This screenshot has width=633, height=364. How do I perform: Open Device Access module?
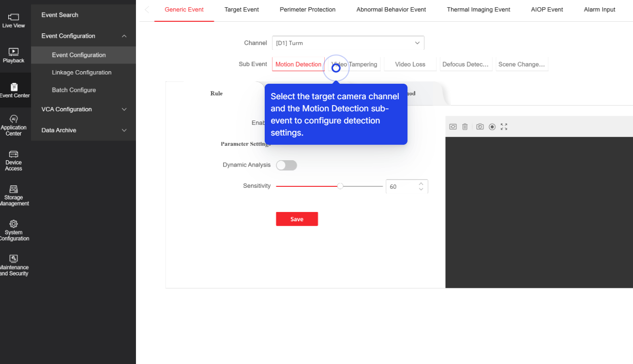tap(14, 160)
